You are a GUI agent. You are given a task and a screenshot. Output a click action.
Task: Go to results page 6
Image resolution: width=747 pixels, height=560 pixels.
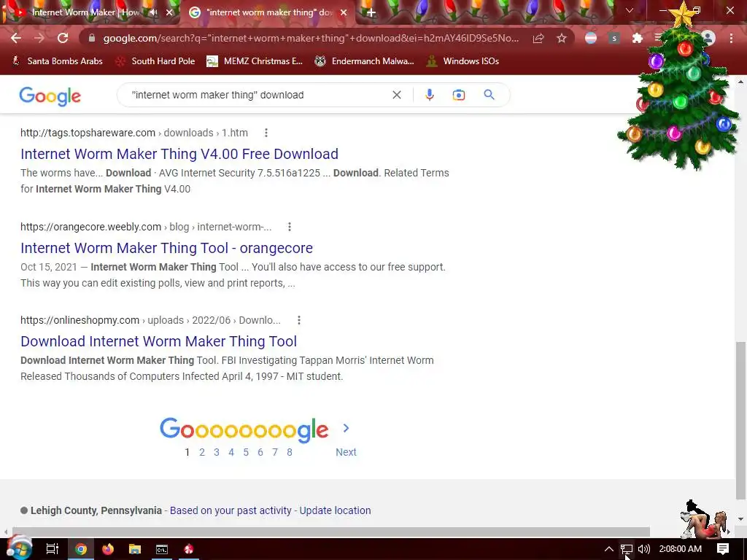tap(260, 452)
